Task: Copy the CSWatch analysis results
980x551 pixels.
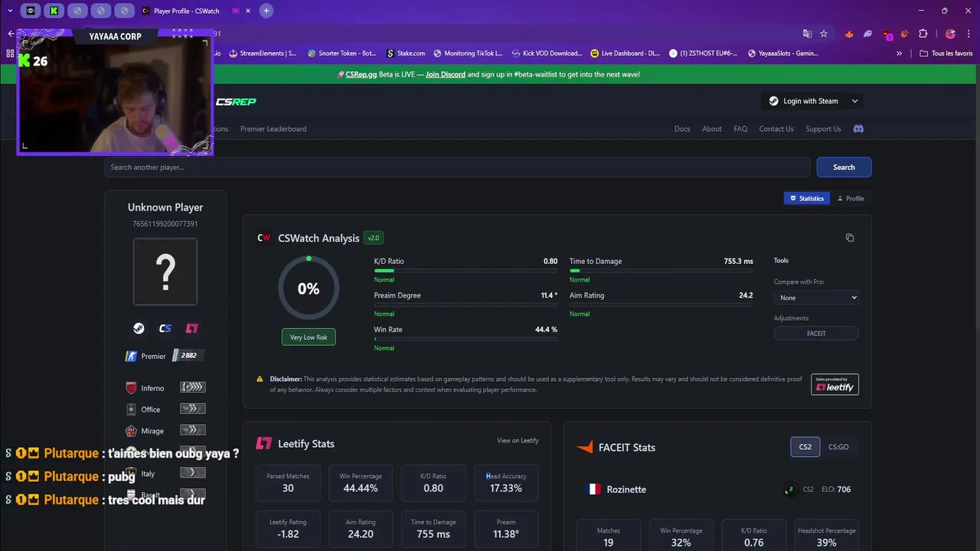Action: coord(850,238)
